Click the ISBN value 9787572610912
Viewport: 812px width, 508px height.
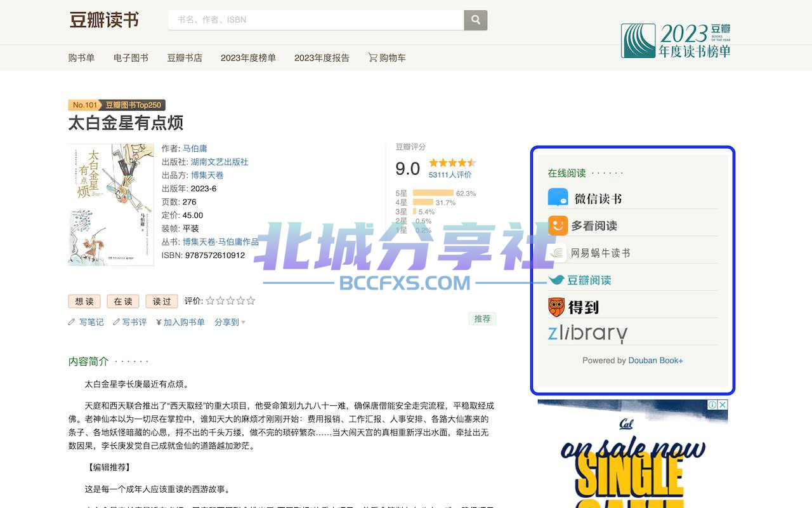pyautogui.click(x=214, y=255)
